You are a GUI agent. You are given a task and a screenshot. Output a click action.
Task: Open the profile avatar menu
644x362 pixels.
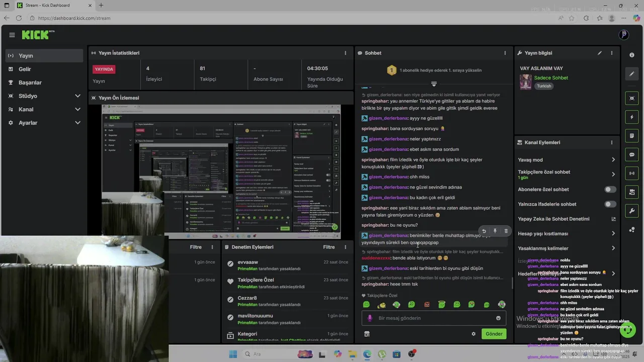point(623,35)
